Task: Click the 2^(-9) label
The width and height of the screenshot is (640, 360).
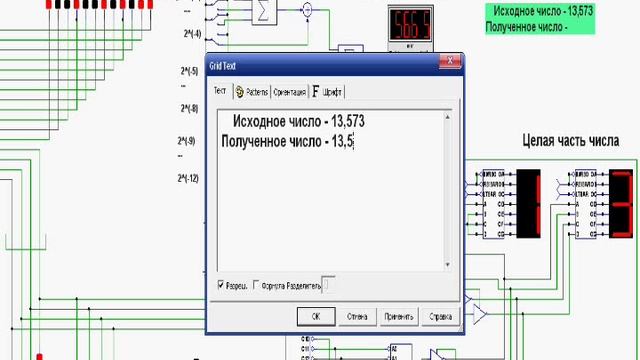Action: click(187, 141)
